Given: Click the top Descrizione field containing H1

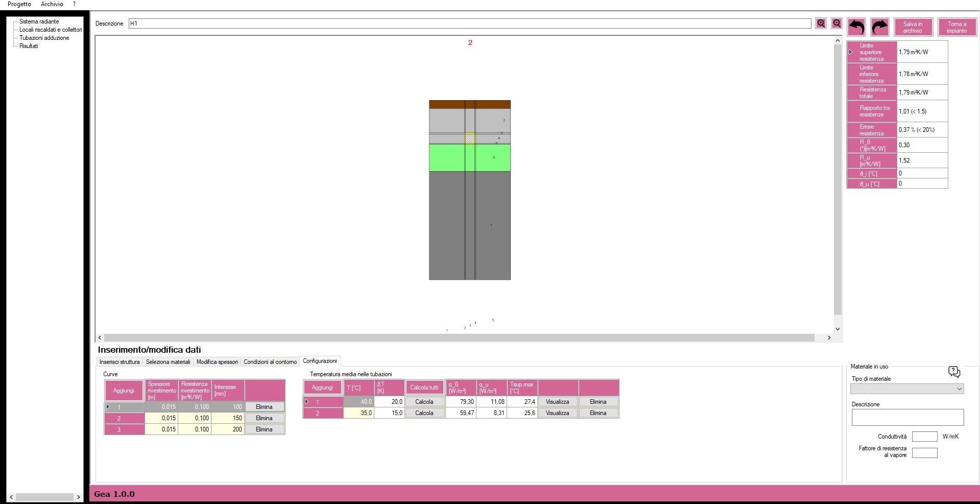Looking at the screenshot, I should point(469,24).
